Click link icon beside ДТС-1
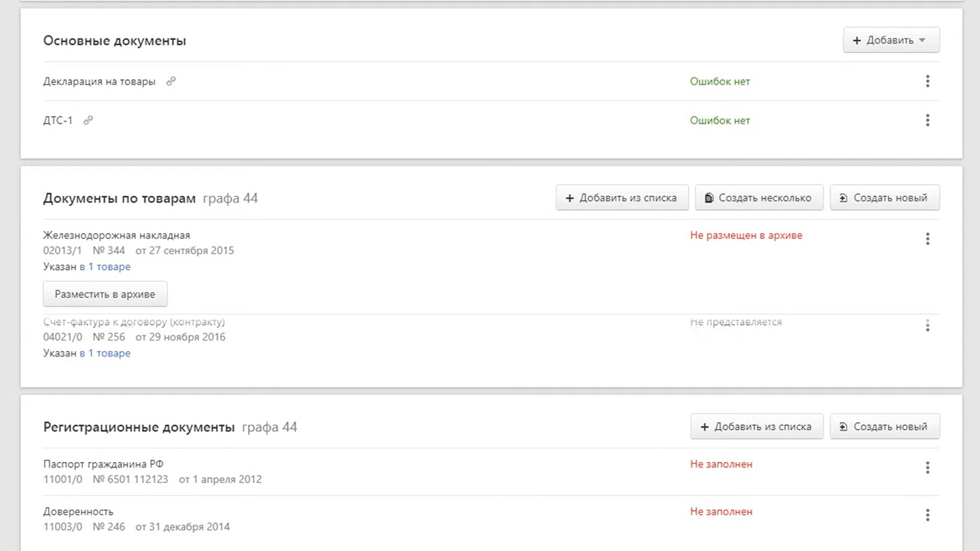This screenshot has width=980, height=551. coord(88,121)
